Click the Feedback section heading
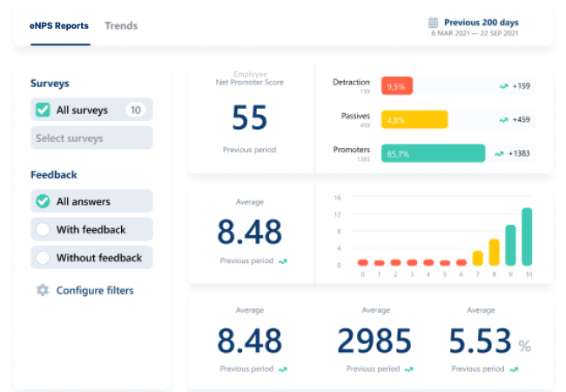 point(54,175)
